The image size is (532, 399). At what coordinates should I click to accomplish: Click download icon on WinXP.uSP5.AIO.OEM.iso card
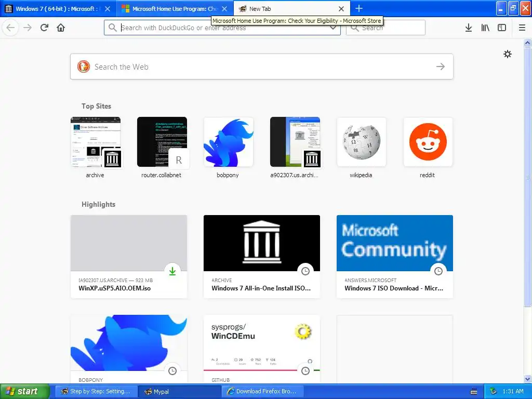point(172,271)
